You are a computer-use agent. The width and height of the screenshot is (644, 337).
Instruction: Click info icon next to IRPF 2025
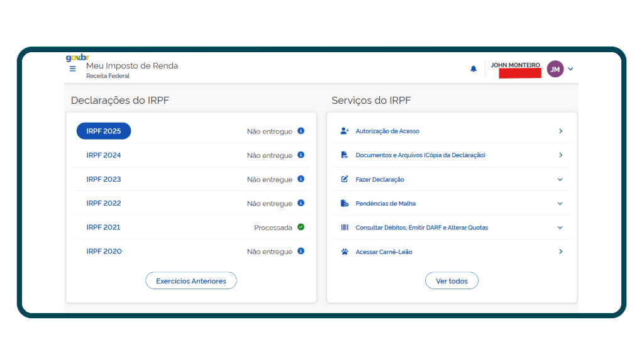pos(301,131)
